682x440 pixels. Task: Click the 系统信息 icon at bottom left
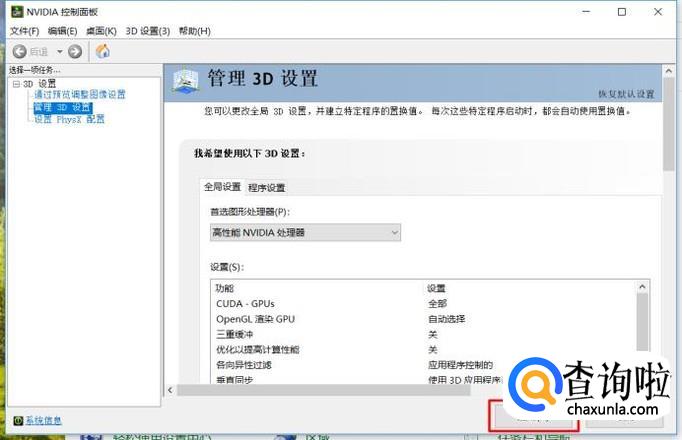[17, 420]
